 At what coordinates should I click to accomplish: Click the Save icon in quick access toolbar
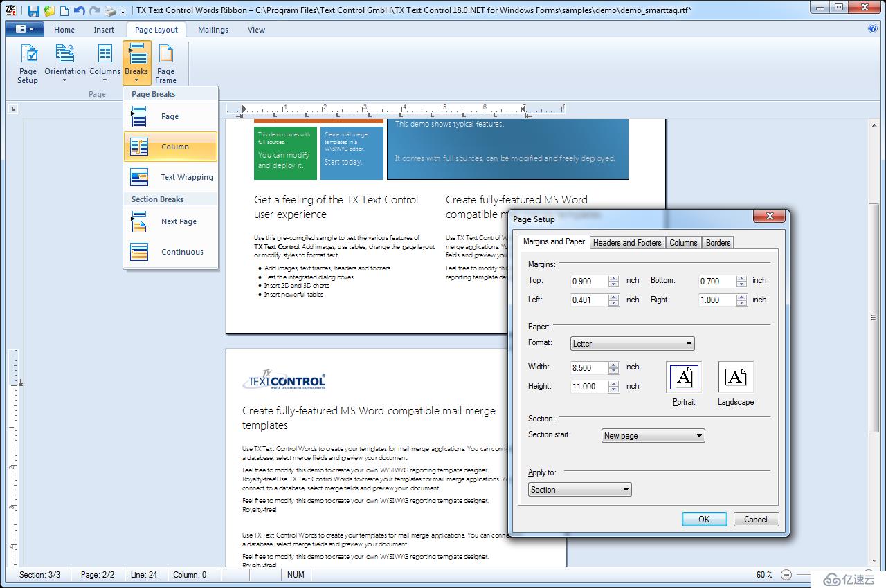[x=33, y=10]
